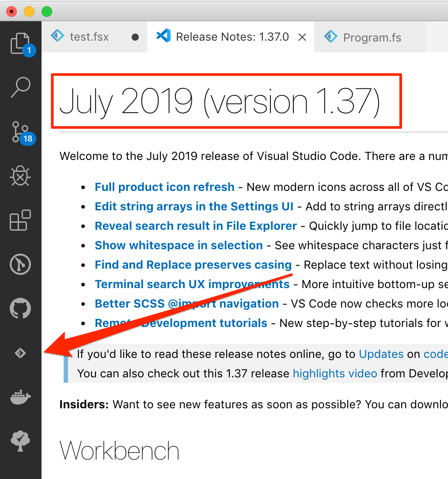
Task: Open the Full product icon refresh link
Action: pyautogui.click(x=164, y=187)
